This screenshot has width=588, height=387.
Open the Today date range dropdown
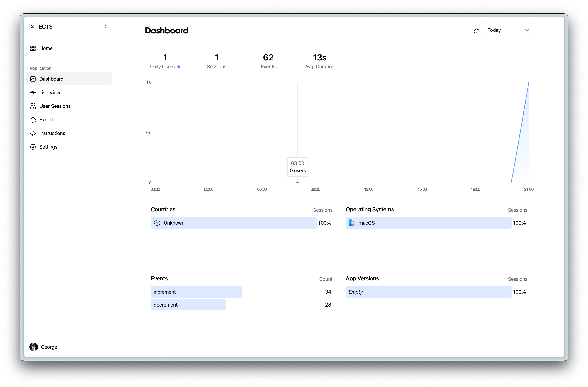click(508, 30)
